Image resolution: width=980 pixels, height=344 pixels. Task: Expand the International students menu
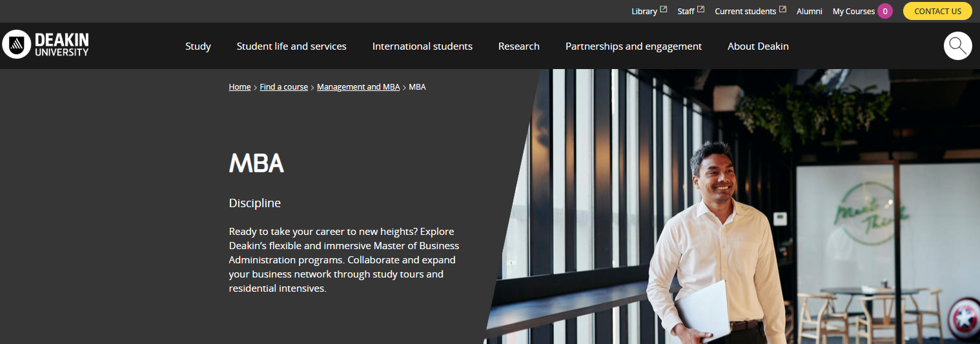tap(422, 46)
